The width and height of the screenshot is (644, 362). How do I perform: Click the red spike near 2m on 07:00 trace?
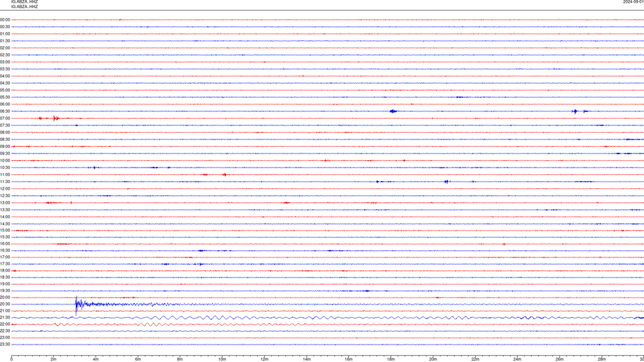pyautogui.click(x=56, y=118)
